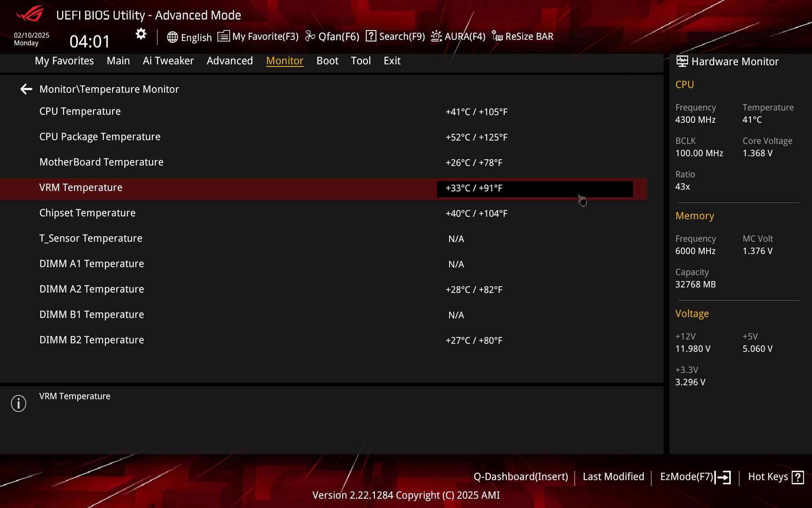Switch to Ai Tweaker tab
The height and width of the screenshot is (508, 812).
(x=168, y=61)
